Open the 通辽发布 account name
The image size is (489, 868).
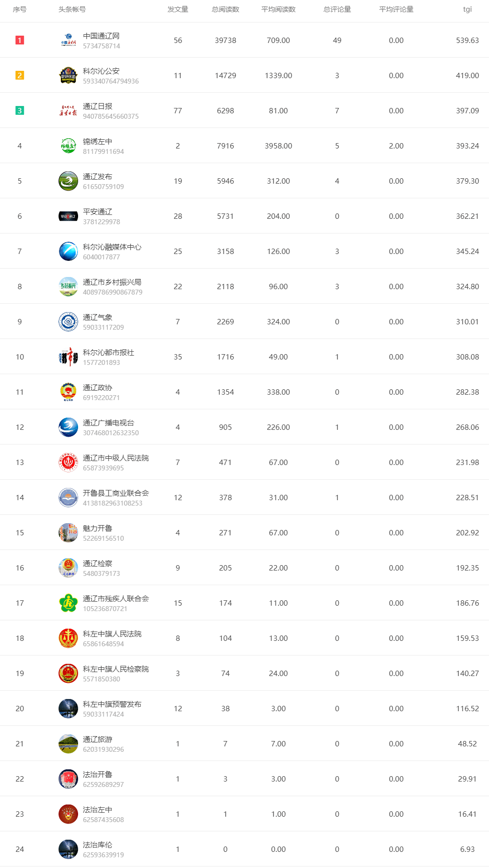pyautogui.click(x=98, y=176)
